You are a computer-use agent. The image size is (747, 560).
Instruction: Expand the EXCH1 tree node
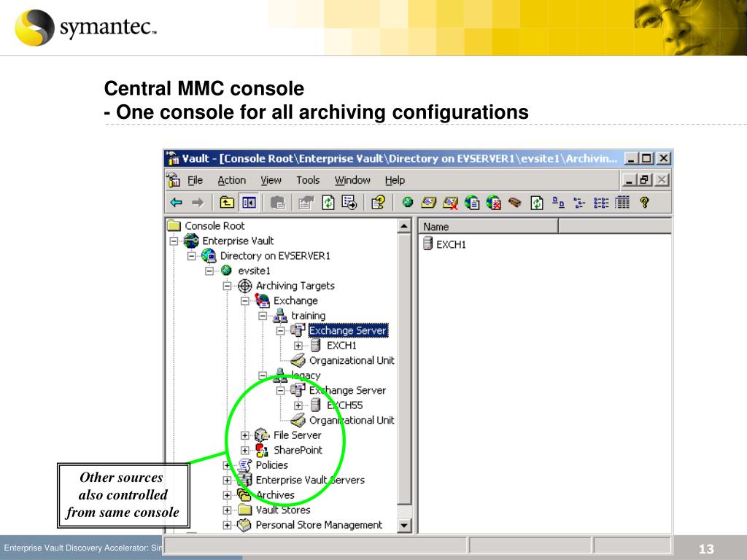pyautogui.click(x=298, y=346)
